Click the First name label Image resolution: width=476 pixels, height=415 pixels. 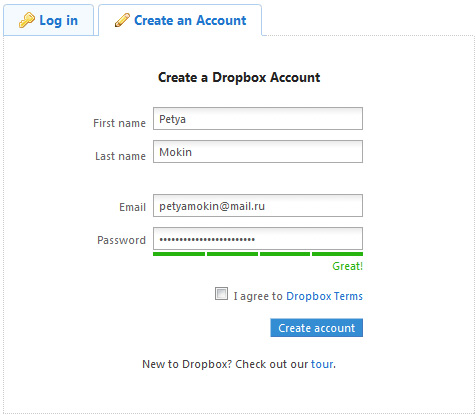pyautogui.click(x=119, y=123)
